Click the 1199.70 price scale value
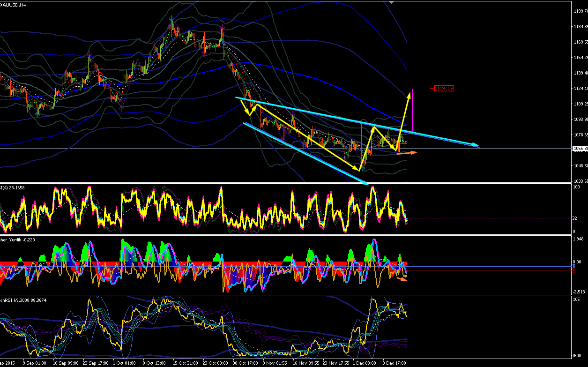 [580, 11]
